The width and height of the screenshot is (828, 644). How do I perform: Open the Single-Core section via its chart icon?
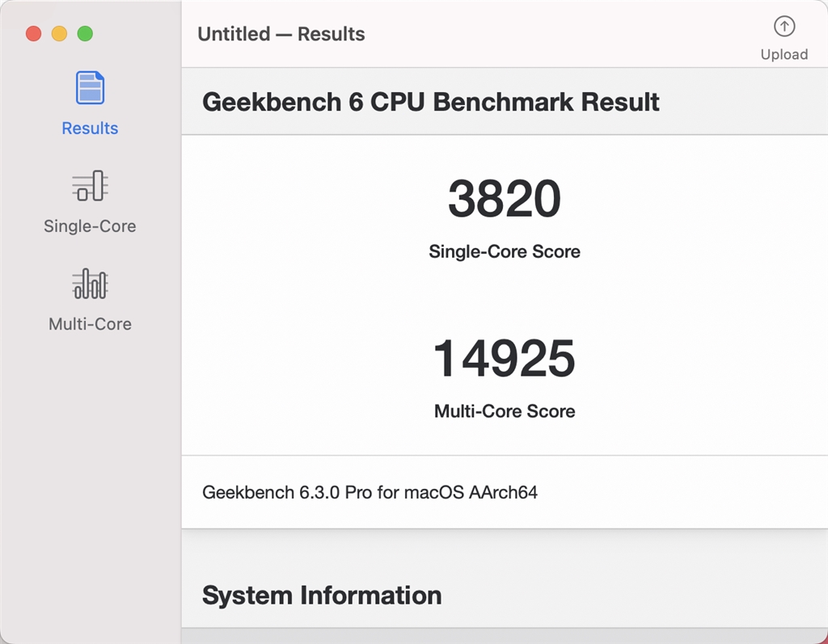coord(90,185)
